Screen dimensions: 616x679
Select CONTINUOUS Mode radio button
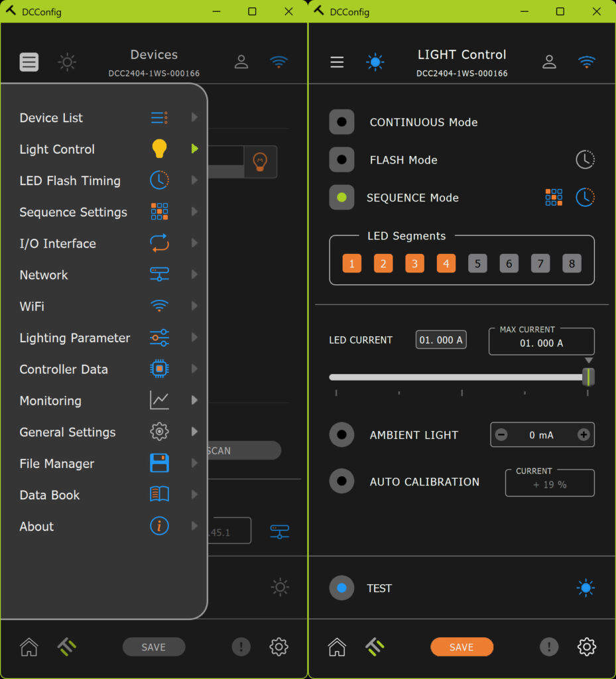341,122
